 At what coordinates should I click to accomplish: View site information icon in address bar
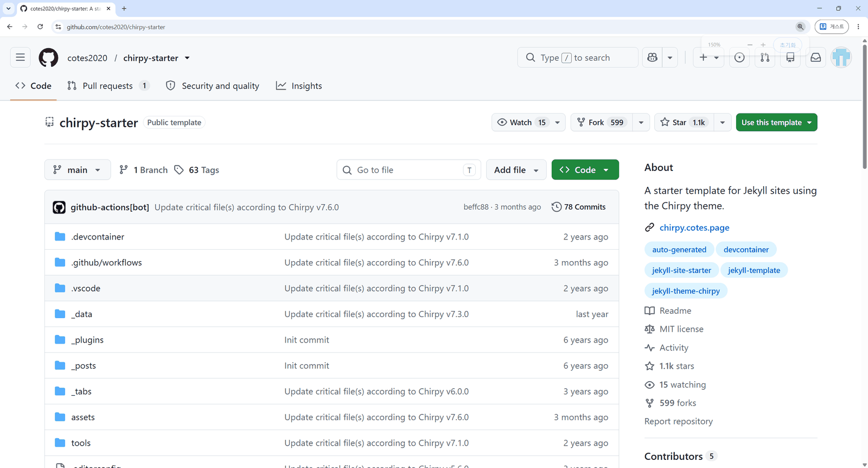[x=58, y=27]
